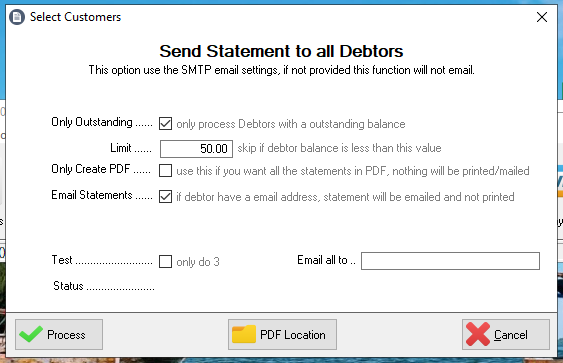
Task: Enable the Only Create PDF checkbox
Action: point(165,171)
